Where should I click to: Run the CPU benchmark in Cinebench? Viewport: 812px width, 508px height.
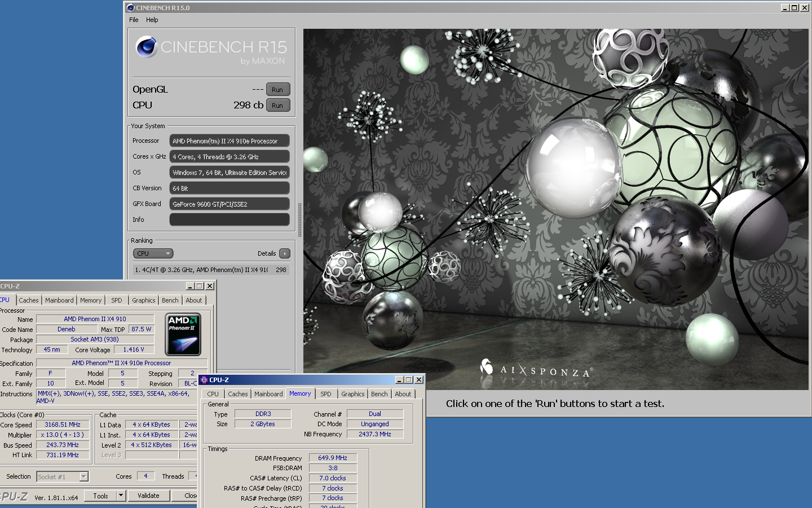[277, 106]
